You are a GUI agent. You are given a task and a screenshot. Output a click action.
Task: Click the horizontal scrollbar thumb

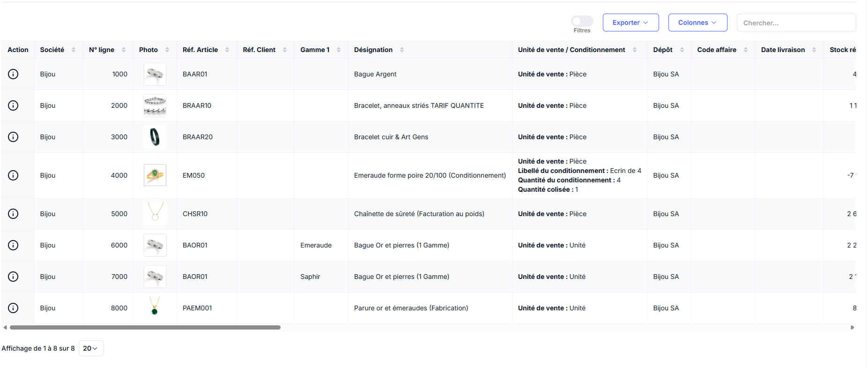click(145, 328)
